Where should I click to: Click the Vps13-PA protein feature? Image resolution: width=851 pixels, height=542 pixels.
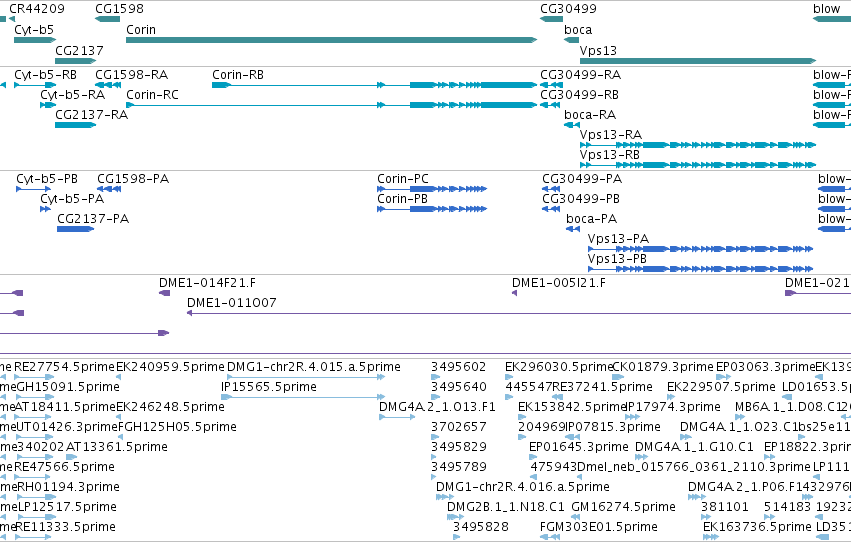pyautogui.click(x=701, y=249)
